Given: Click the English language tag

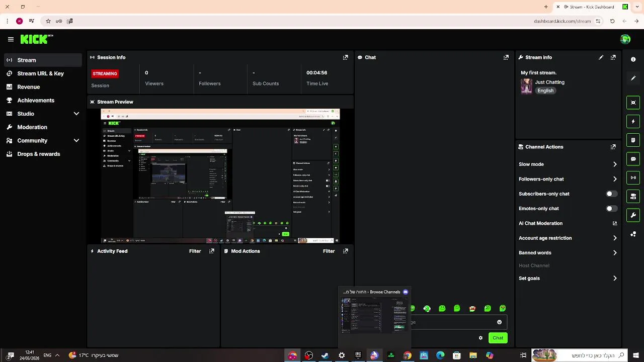Looking at the screenshot, I should (545, 90).
